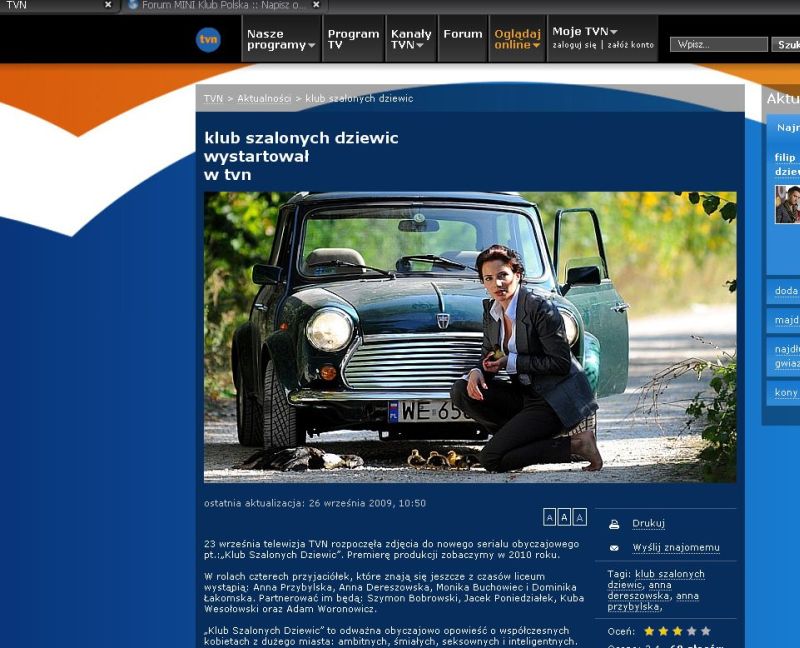Expand the Nasze programy dropdown menu
The height and width of the screenshot is (648, 800).
click(x=281, y=39)
